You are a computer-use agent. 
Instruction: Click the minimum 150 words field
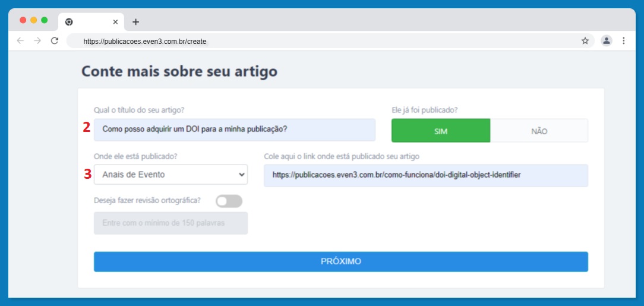(171, 223)
